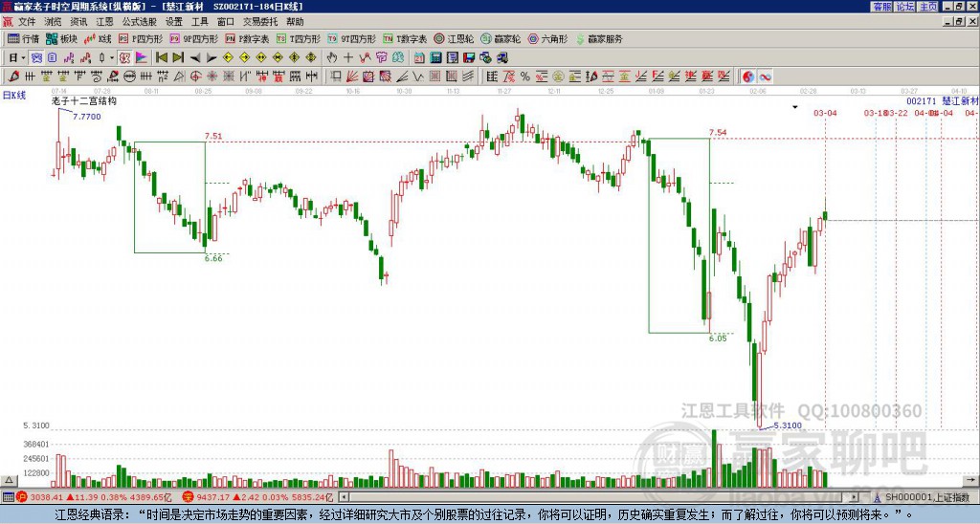Viewport: 980px width, 524px height.
Task: Click horizontal scrollbar left arrow
Action: coord(344,497)
